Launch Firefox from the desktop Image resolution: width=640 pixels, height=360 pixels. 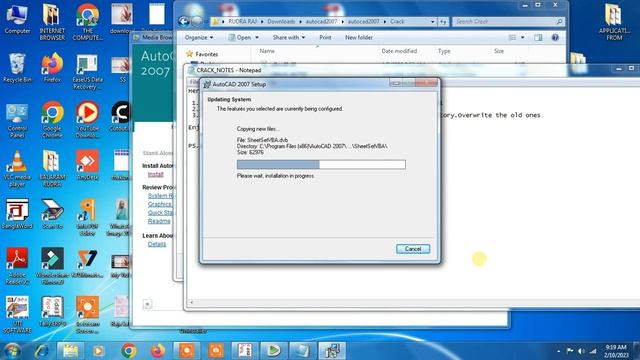52,68
